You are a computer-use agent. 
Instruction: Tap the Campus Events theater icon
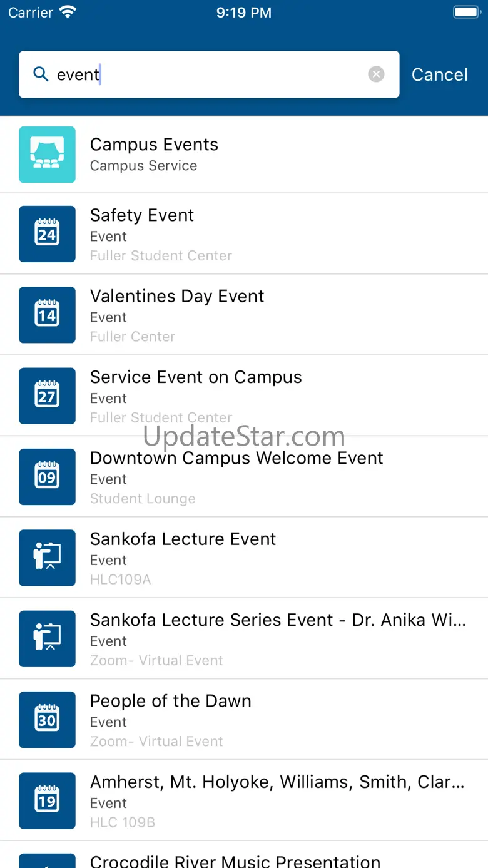47,155
